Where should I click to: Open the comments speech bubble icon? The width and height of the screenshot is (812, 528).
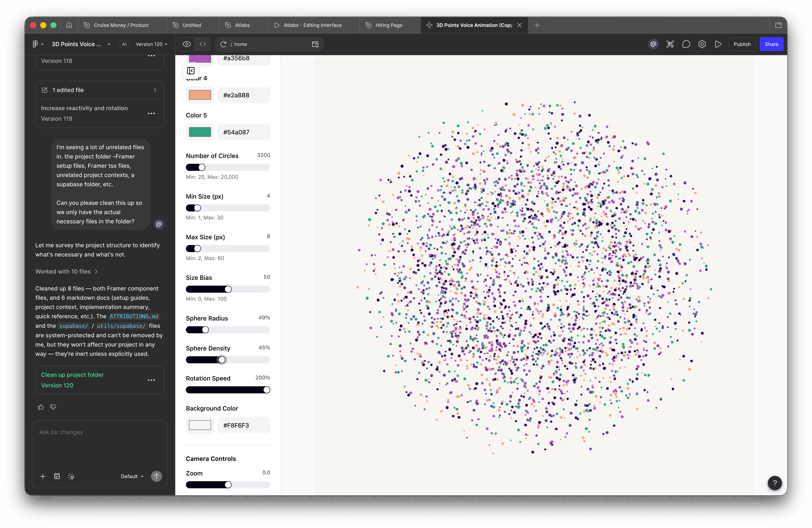click(x=686, y=44)
